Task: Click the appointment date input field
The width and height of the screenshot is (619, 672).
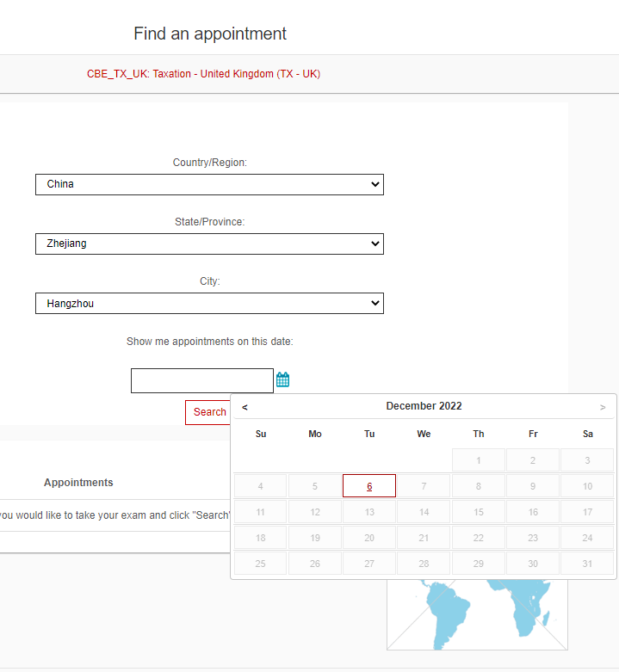Action: [201, 380]
